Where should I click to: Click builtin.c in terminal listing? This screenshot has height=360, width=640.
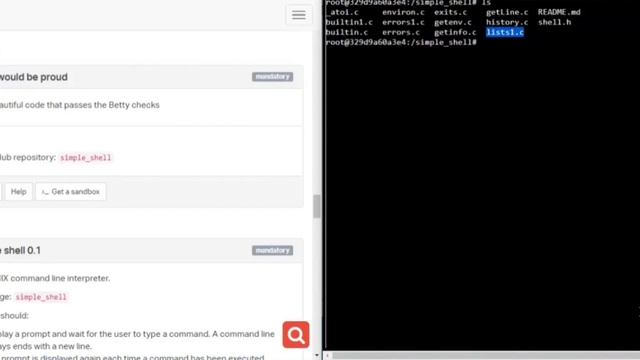347,32
